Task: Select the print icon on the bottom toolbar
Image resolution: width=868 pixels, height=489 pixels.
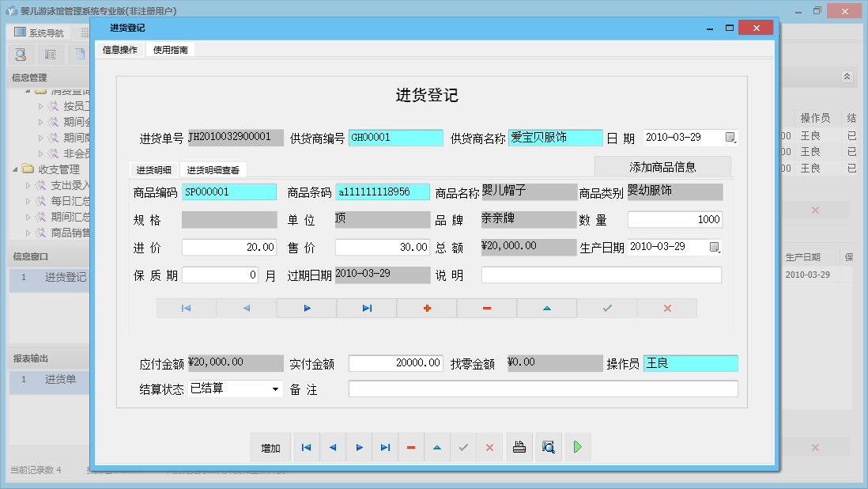Action: tap(519, 447)
